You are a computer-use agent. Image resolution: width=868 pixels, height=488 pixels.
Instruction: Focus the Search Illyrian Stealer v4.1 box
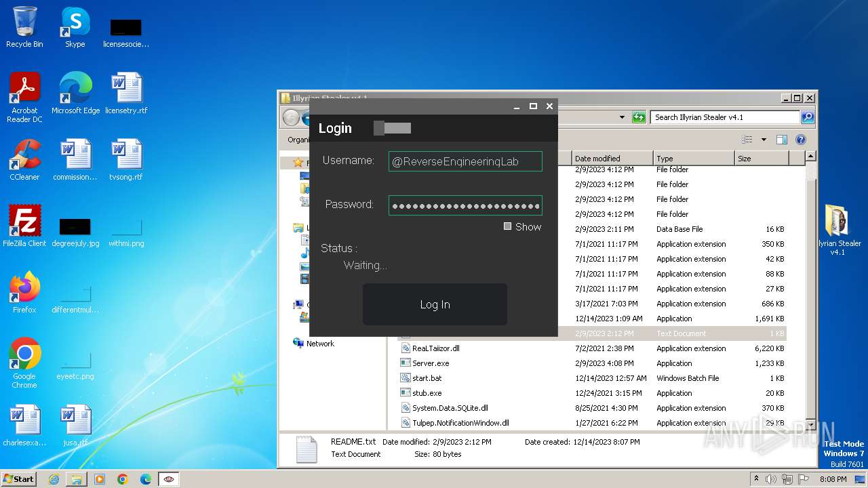(x=725, y=117)
